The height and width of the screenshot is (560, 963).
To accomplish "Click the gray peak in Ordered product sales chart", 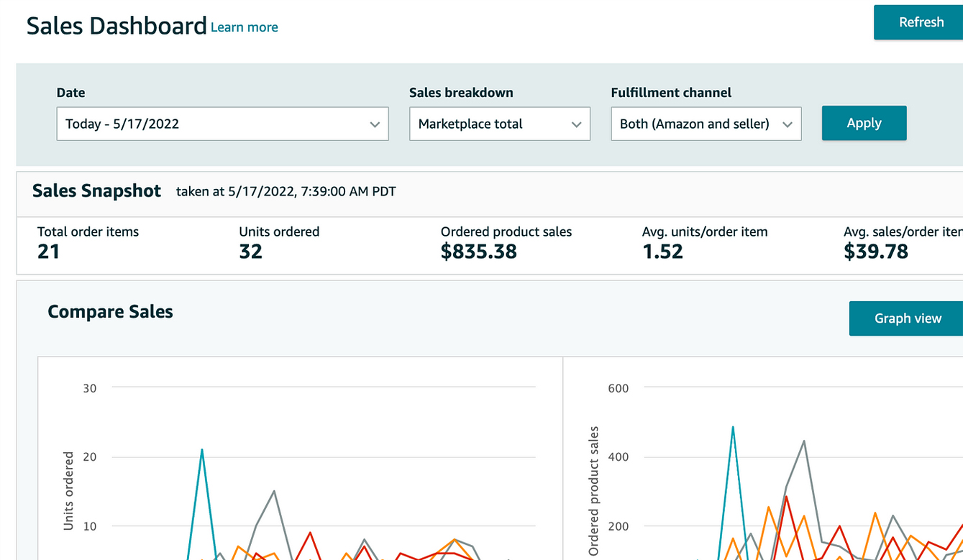I will tap(803, 441).
